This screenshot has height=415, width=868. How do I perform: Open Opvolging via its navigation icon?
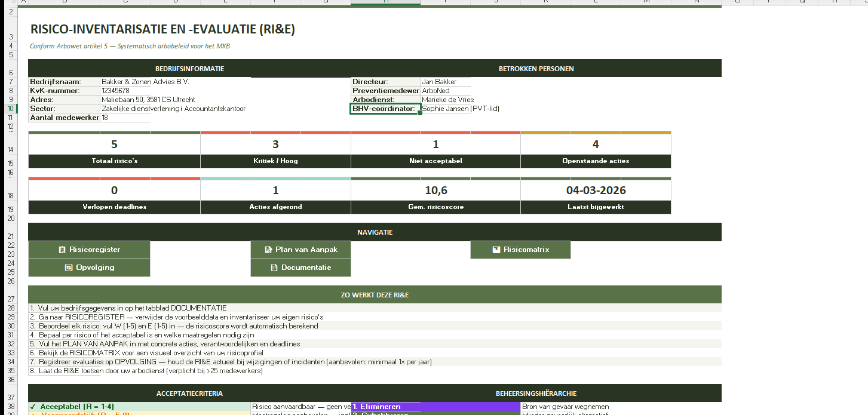(x=69, y=268)
